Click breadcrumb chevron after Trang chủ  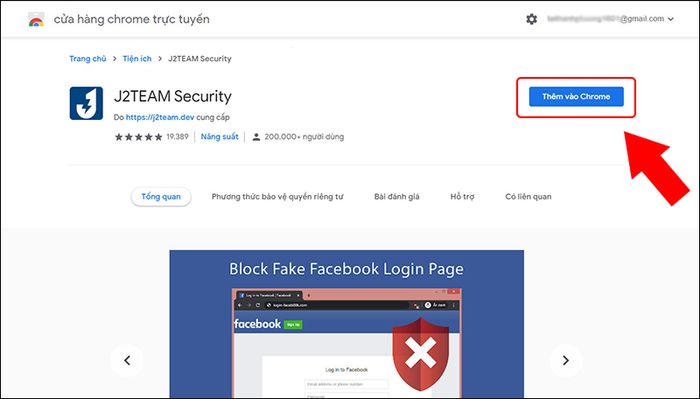115,58
